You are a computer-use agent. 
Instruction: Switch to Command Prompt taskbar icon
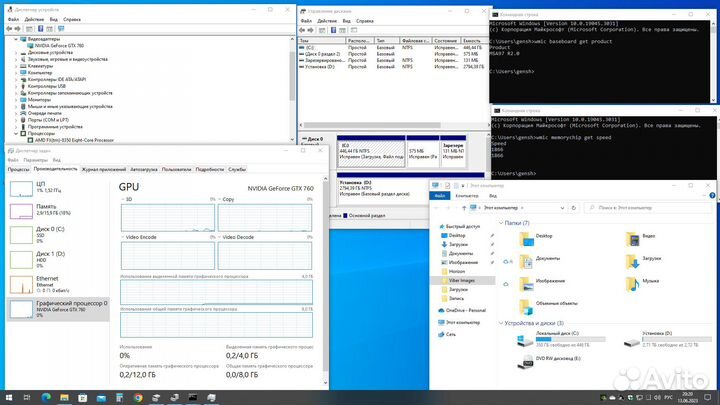[x=193, y=398]
